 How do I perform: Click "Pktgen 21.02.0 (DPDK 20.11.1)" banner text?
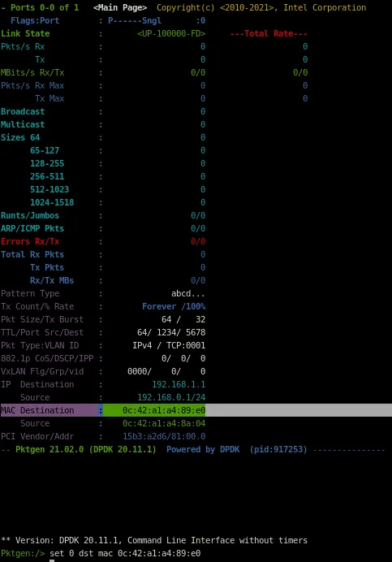pyautogui.click(x=86, y=449)
